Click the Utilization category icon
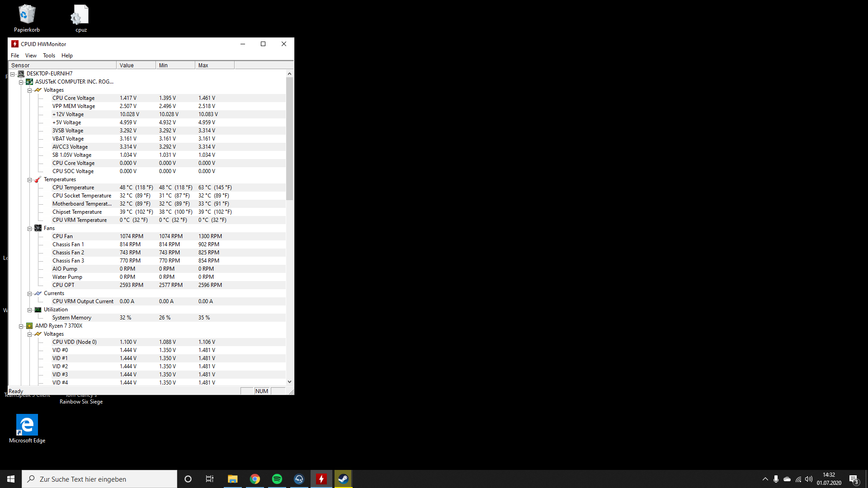The height and width of the screenshot is (488, 868). 38,310
